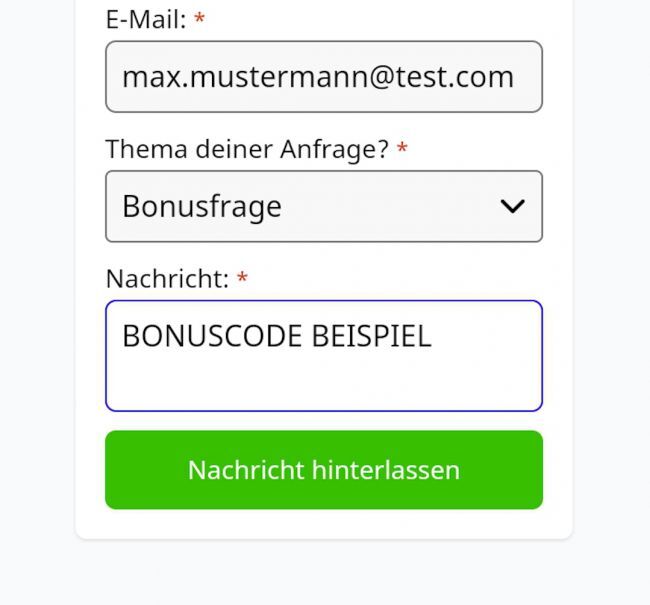Expand the Thema deiner Anfrage dropdown
This screenshot has height=605, width=650.
[323, 206]
